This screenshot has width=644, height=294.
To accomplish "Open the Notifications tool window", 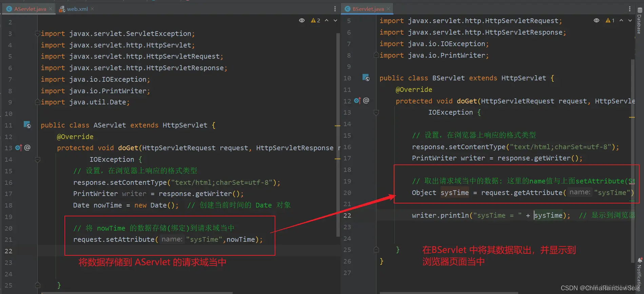I will pos(640,275).
